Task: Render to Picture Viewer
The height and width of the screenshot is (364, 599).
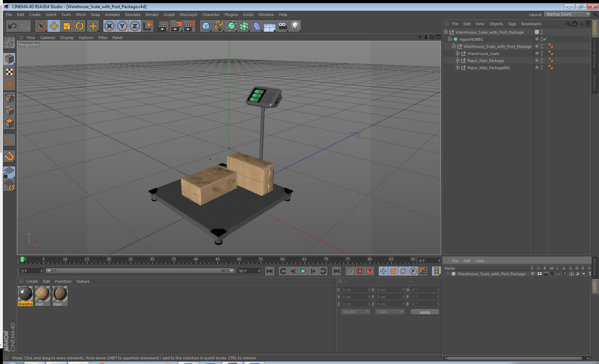Action: 176,26
